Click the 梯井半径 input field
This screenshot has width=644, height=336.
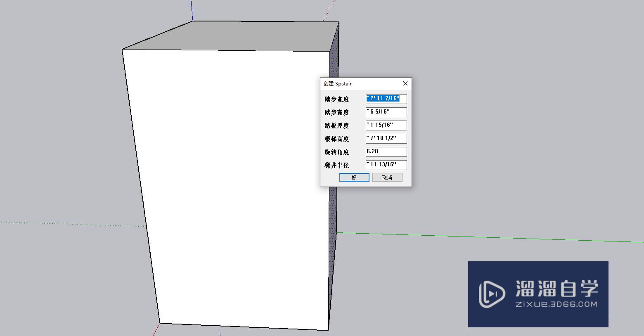[386, 165]
